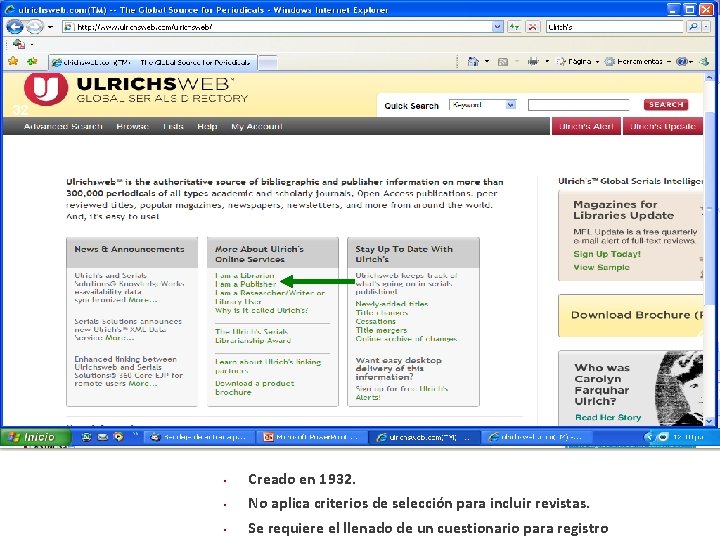Viewport: 720px width, 540px height.
Task: Click the Newly-added titles link
Action: 391,304
